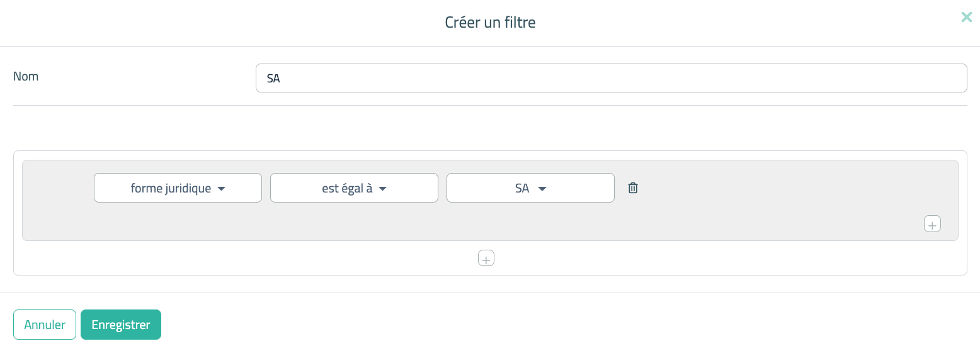Click the empty footer area beside Enregistrer
Viewport: 980px width, 351px height.
(x=504, y=325)
